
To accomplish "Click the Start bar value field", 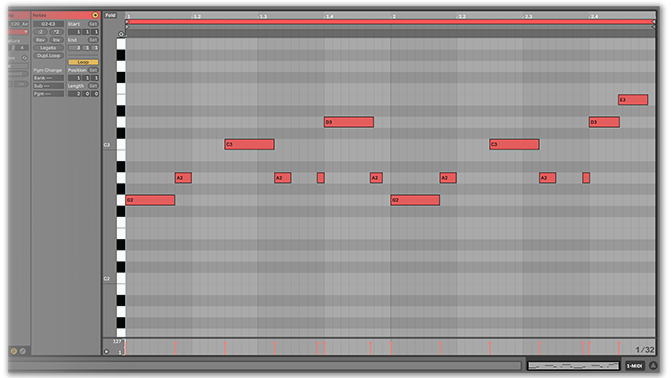I will pos(76,32).
